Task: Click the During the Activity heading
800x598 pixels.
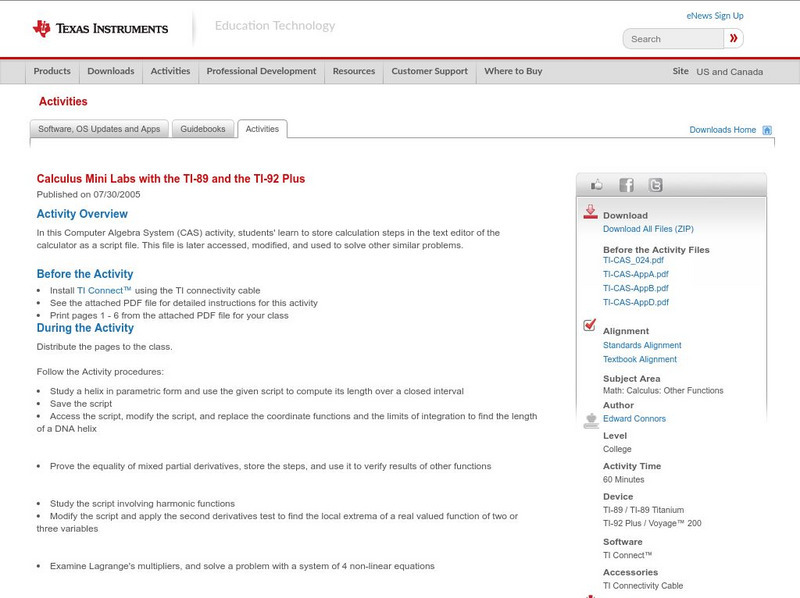Action: click(x=85, y=328)
